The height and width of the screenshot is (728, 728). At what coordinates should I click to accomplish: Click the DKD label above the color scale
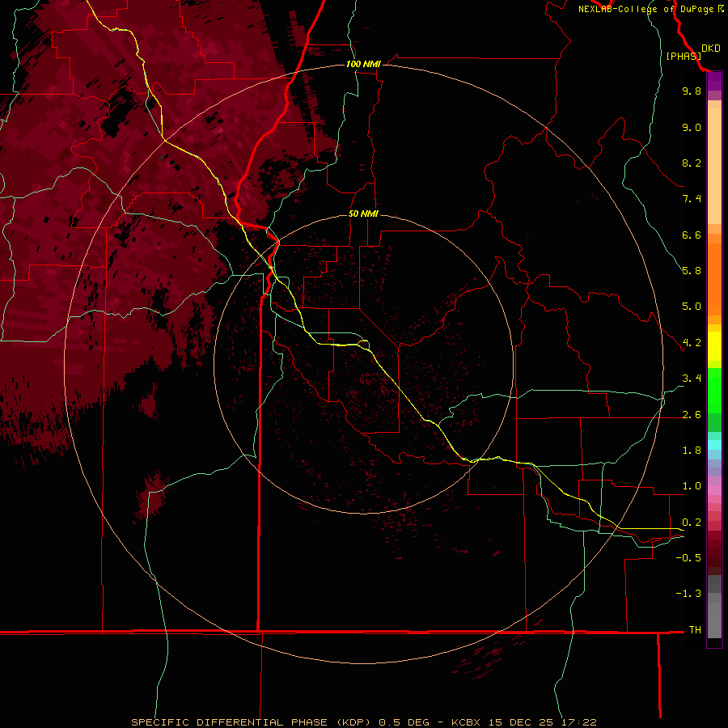coord(711,49)
